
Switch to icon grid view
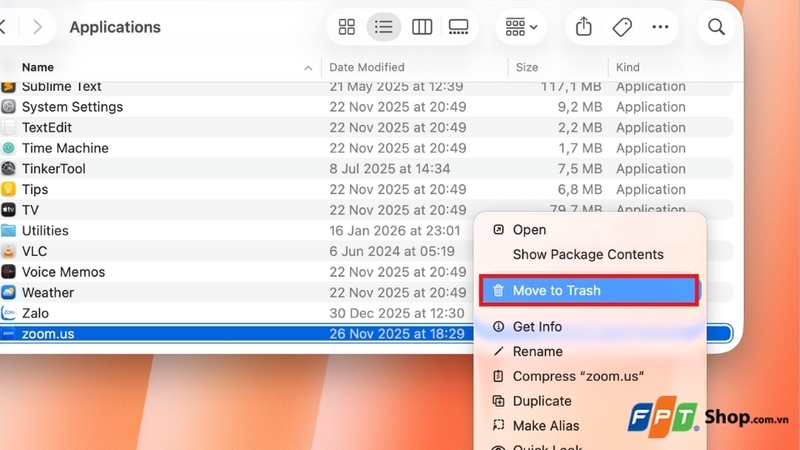pyautogui.click(x=346, y=27)
